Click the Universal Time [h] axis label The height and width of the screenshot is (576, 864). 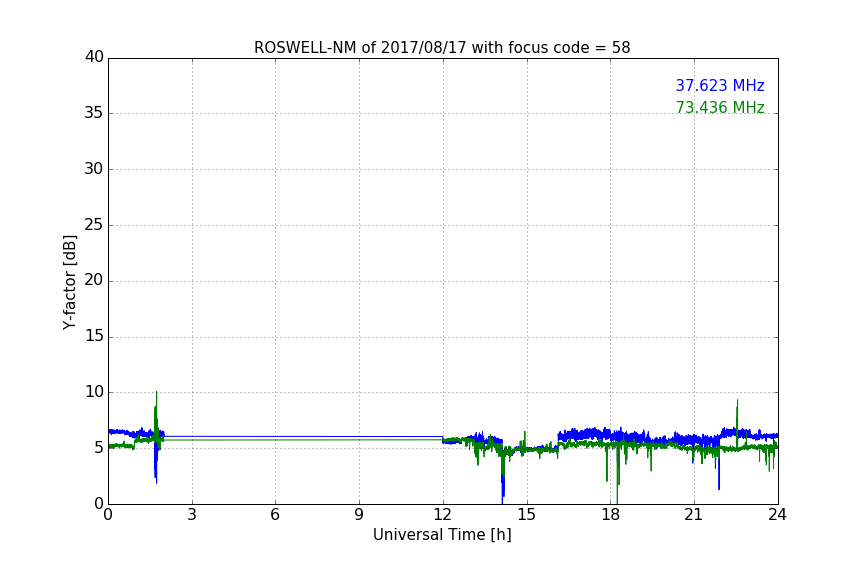(442, 535)
